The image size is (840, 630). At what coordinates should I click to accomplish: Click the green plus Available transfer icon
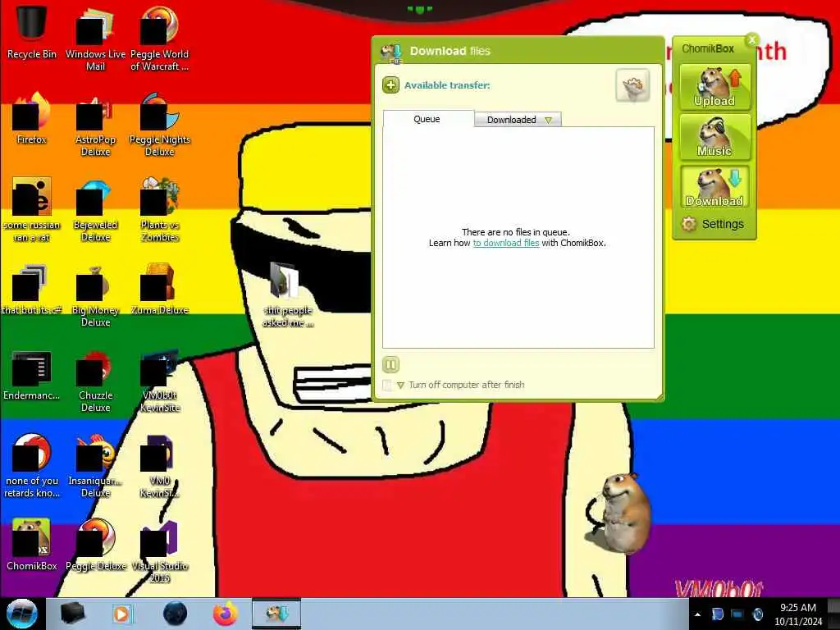390,85
